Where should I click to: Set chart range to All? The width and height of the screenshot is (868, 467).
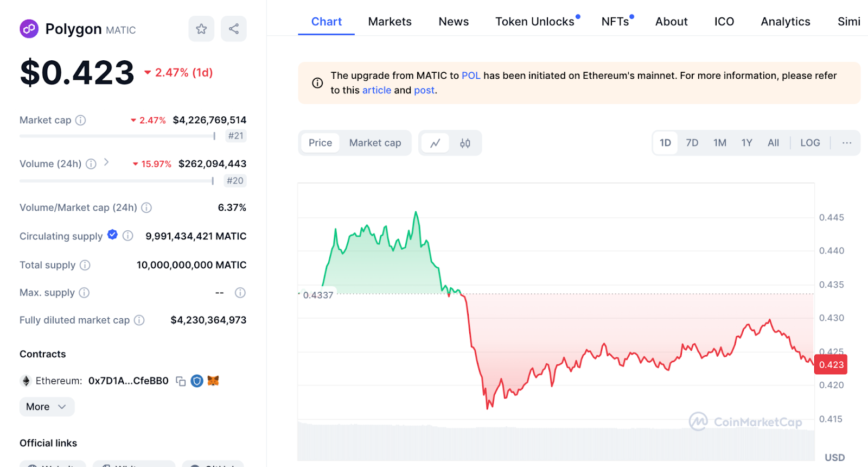[x=774, y=143]
